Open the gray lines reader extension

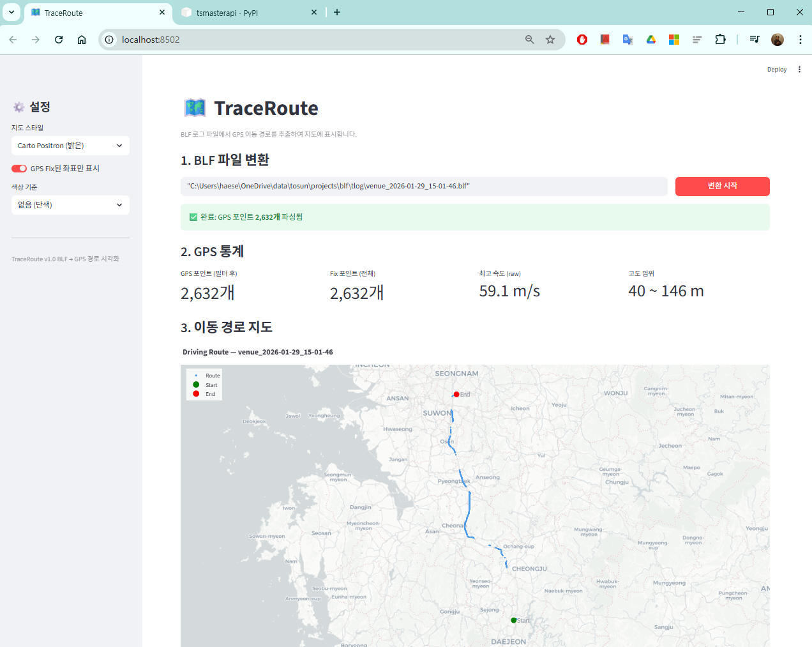(697, 40)
